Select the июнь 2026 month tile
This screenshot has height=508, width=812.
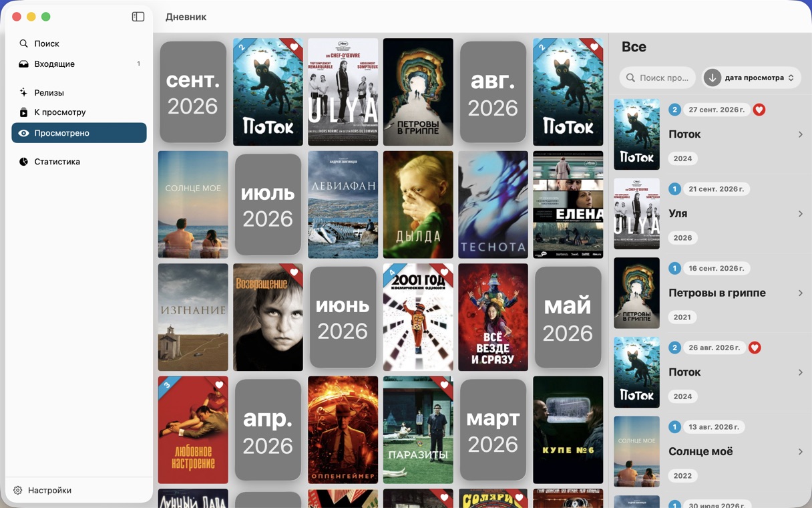(343, 317)
